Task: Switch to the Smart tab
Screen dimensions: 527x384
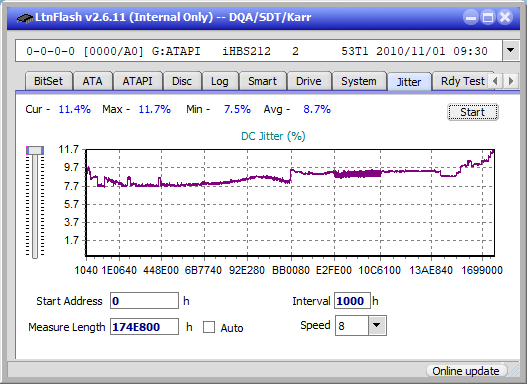Action: pos(262,81)
